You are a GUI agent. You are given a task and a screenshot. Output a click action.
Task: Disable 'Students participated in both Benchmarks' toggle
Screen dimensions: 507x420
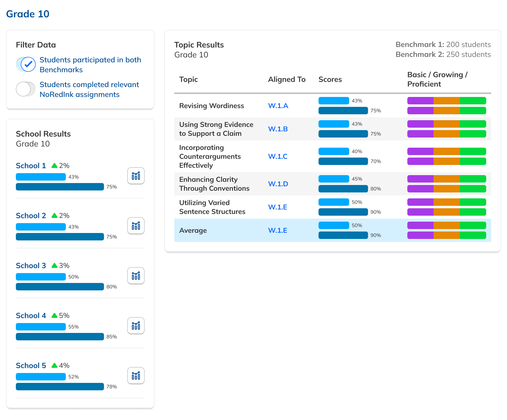(26, 64)
